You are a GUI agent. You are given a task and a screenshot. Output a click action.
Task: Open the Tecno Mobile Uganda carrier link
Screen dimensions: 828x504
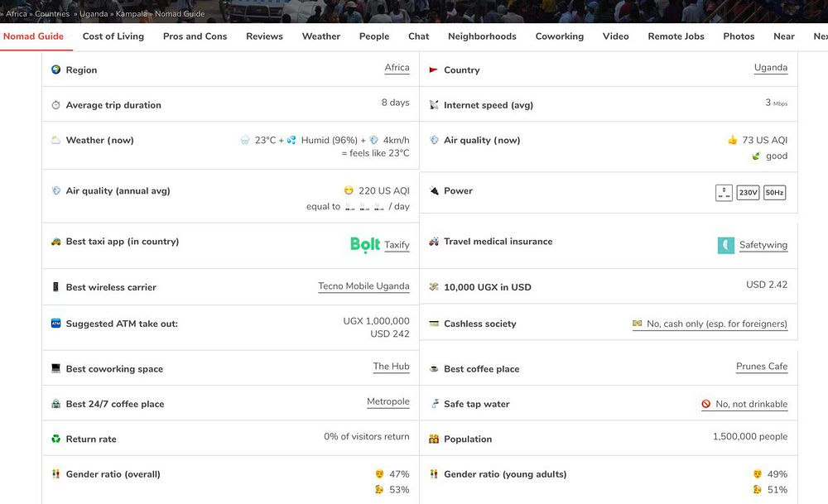pyautogui.click(x=363, y=286)
